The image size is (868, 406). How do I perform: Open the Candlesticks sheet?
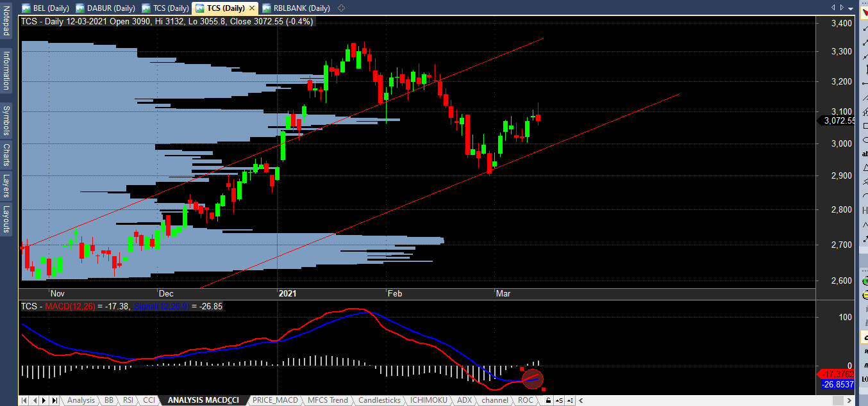point(380,400)
